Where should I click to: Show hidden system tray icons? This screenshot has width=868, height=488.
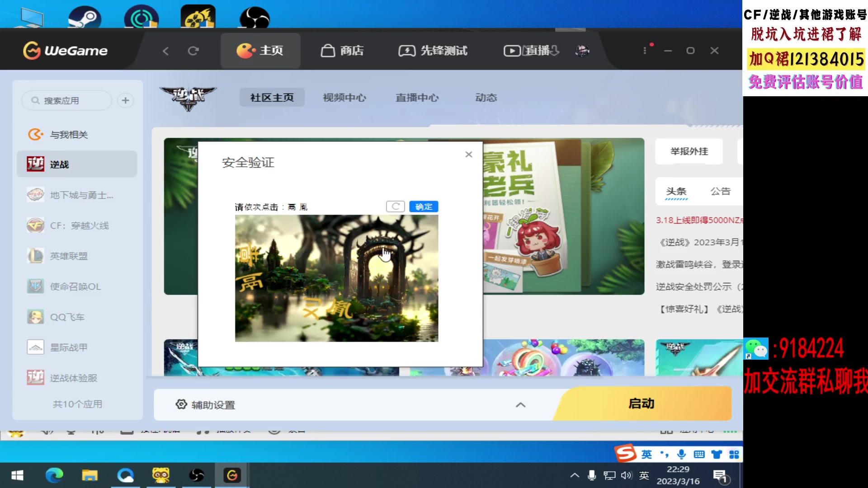point(575,475)
